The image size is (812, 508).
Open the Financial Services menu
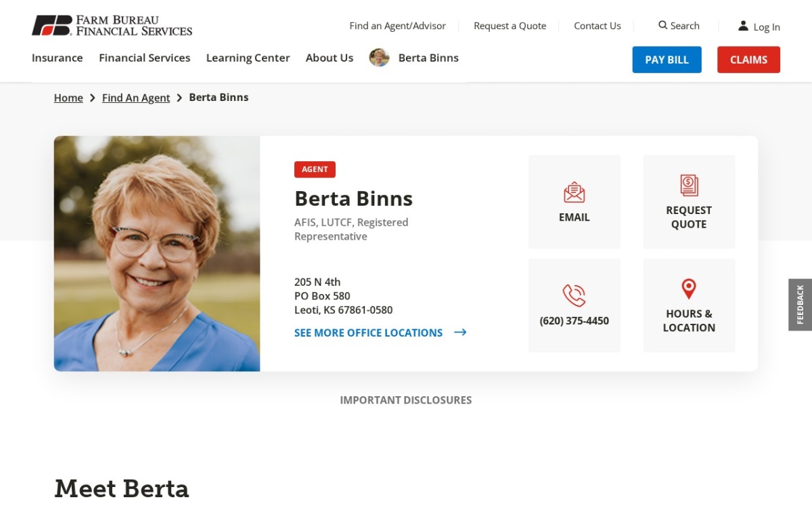145,58
